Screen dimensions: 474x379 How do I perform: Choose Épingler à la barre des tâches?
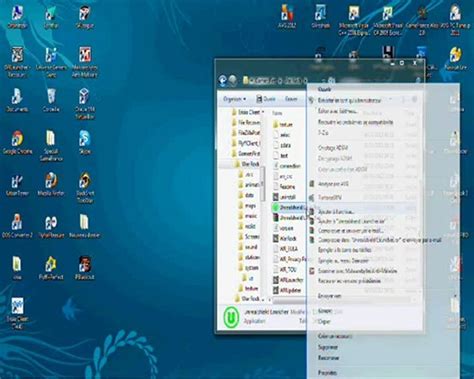345,250
